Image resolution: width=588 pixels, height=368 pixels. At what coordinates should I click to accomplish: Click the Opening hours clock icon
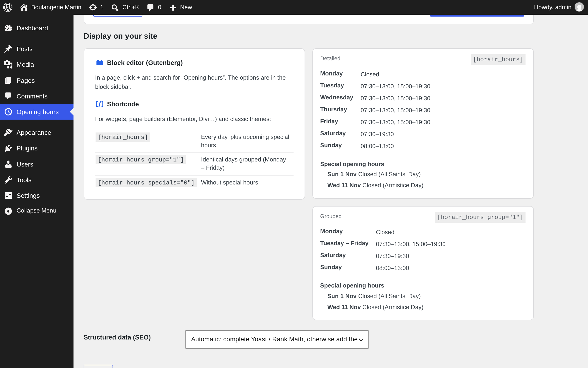click(x=8, y=112)
